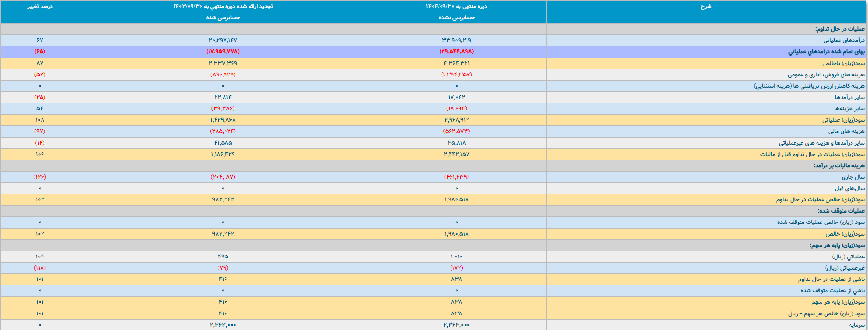Click the حسابرسی نشده subheader
Screen dimensions: 868x330
[x=456, y=17]
